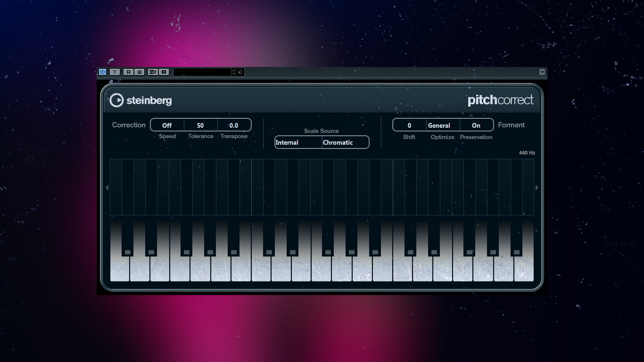Click the Steinberg logo
Viewport: 644px width, 362px height.
click(140, 100)
